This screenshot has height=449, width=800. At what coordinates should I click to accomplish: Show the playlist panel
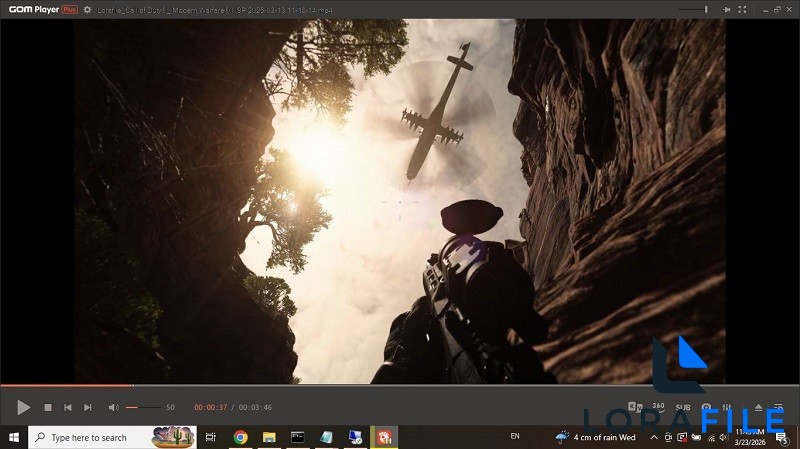778,407
